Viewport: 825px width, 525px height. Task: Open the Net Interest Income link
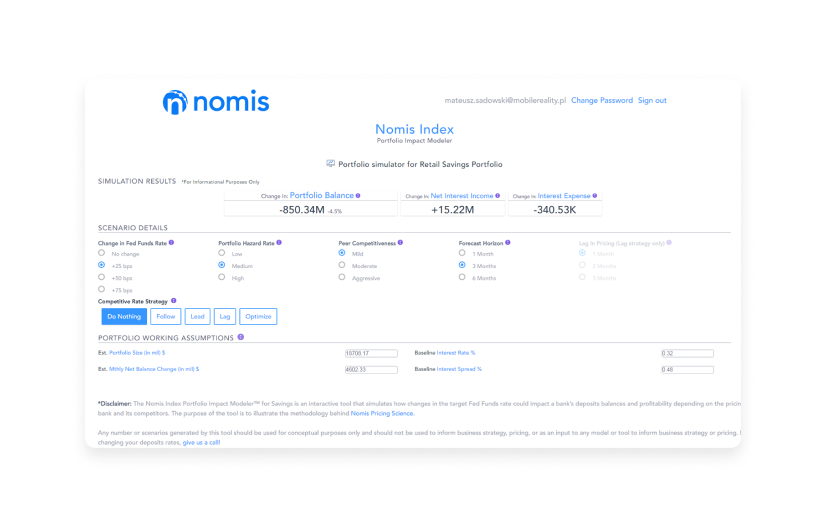[x=462, y=196]
